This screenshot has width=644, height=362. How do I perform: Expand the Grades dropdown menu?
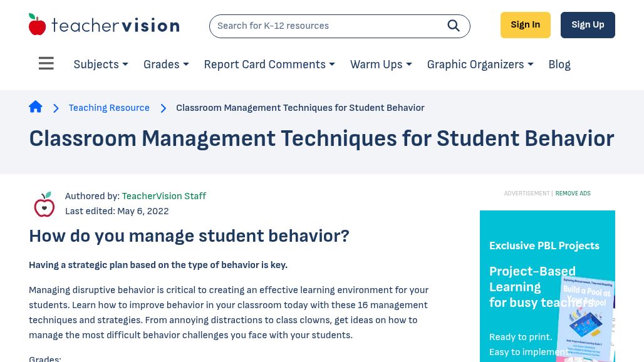click(166, 65)
